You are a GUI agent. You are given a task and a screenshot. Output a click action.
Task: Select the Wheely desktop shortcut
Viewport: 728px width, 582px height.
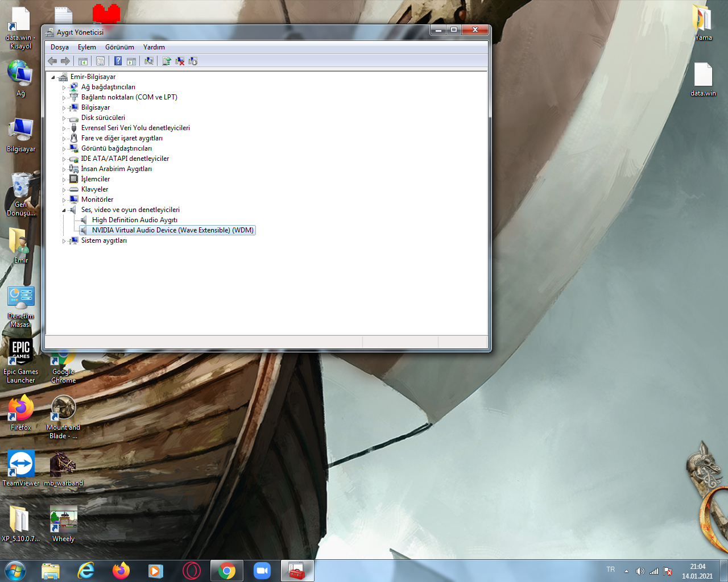pos(64,524)
